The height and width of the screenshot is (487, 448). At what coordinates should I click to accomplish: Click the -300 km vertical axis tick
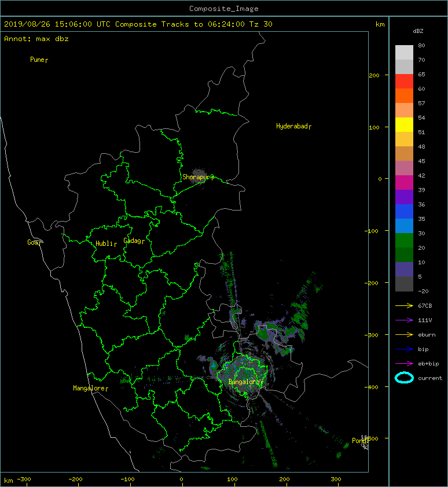(372, 335)
